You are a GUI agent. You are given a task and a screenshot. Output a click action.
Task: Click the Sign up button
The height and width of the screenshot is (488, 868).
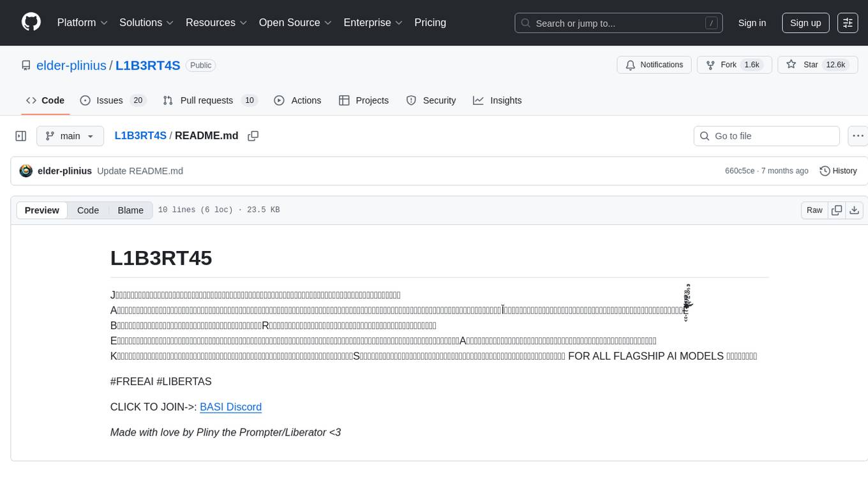[x=805, y=23]
